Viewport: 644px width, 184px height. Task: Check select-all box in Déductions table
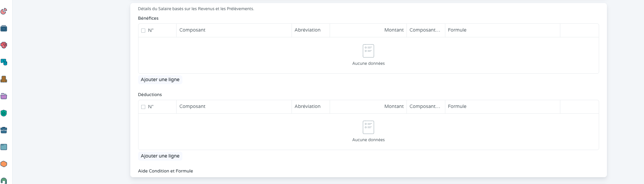[143, 107]
